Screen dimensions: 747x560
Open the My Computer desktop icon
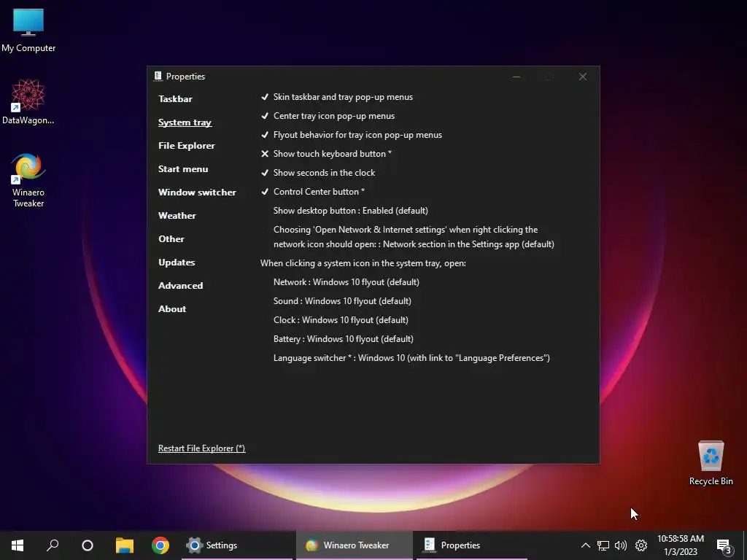(x=28, y=31)
